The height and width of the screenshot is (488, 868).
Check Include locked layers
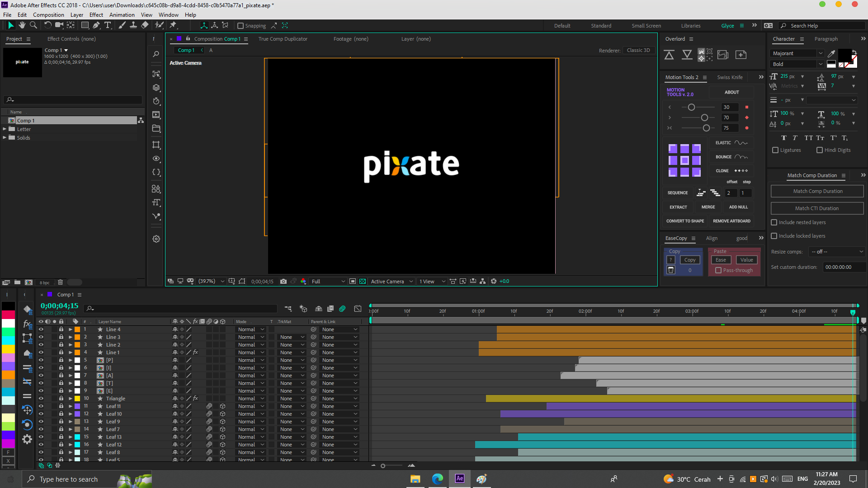(x=774, y=236)
